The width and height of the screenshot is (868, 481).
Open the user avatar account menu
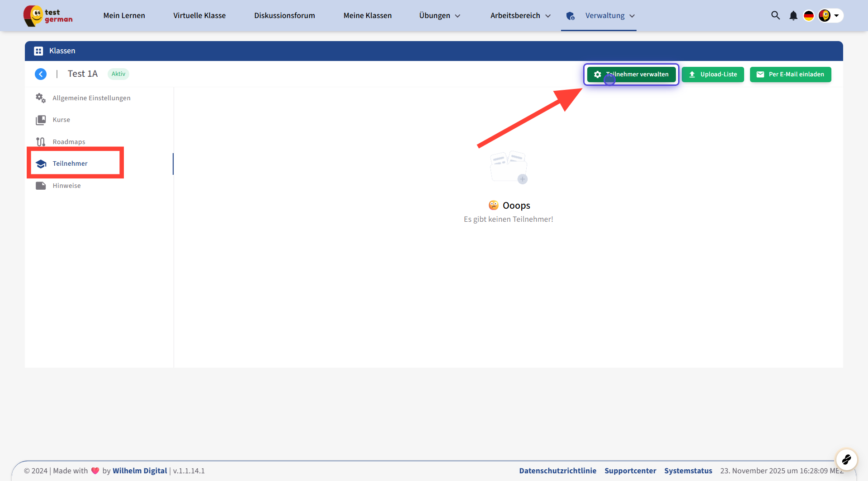click(x=830, y=16)
